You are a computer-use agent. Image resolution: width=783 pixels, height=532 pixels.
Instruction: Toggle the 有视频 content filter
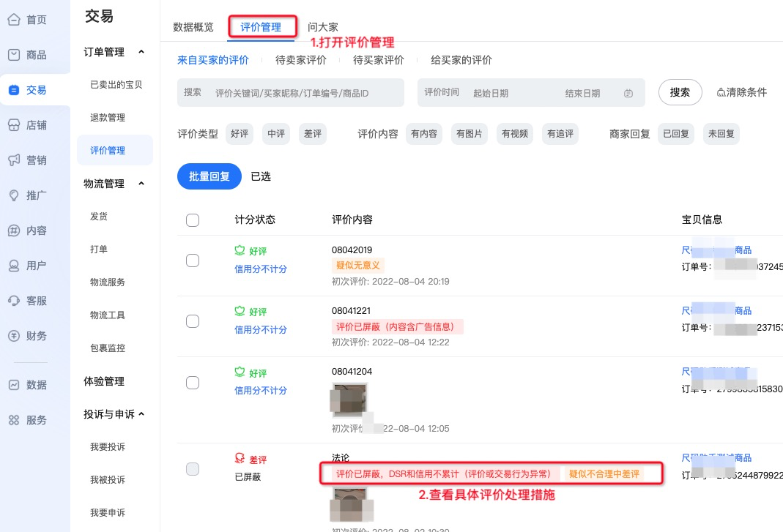pos(515,134)
